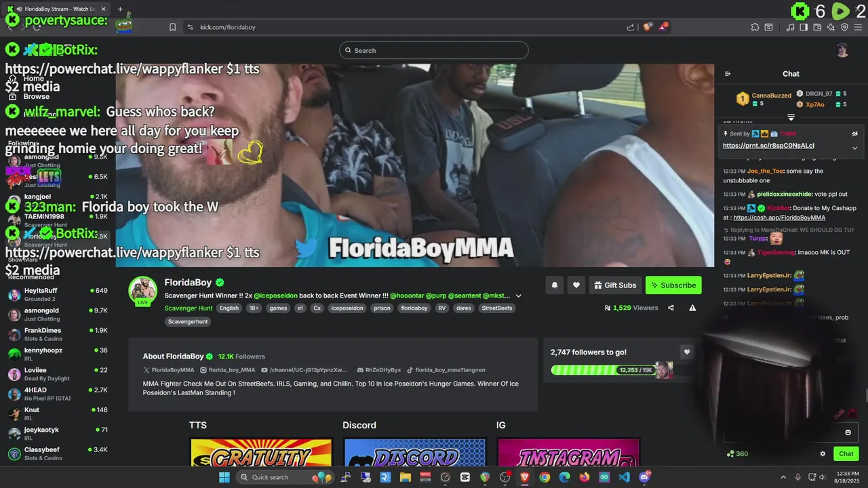This screenshot has height=488, width=868.
Task: Open the florida_boy_MMA Instagram link
Action: [228, 370]
